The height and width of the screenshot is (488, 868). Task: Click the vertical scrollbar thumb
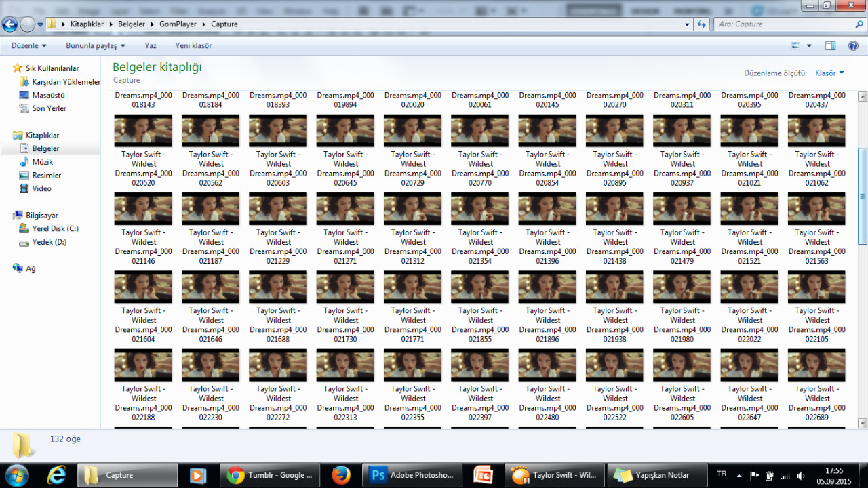(x=863, y=197)
